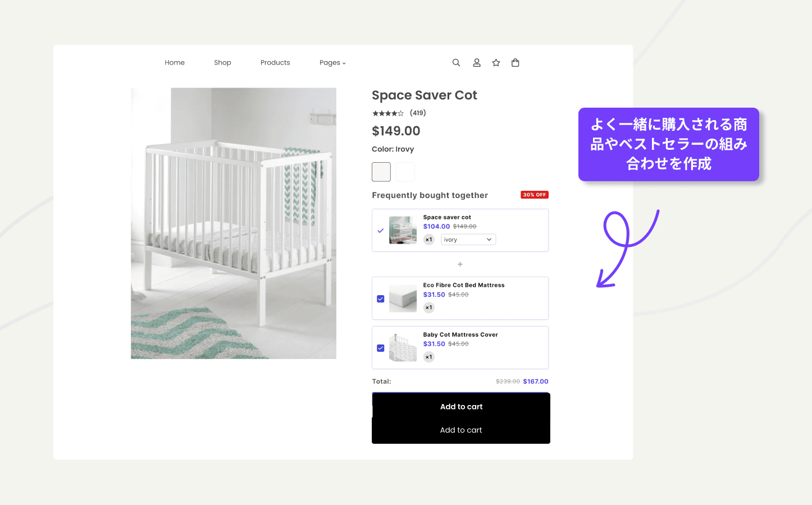Viewport: 812px width, 505px height.
Task: Click the plus icon between bundle items
Action: (460, 264)
